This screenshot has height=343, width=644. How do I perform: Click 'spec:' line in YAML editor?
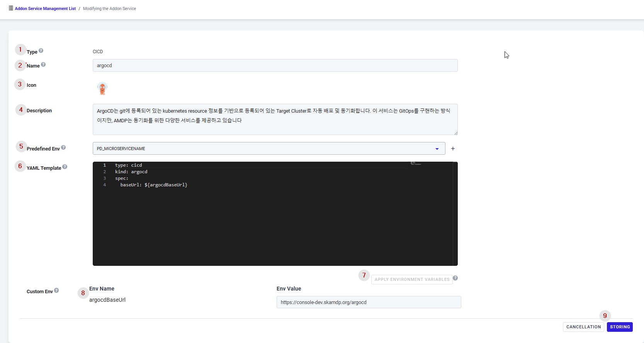click(122, 178)
